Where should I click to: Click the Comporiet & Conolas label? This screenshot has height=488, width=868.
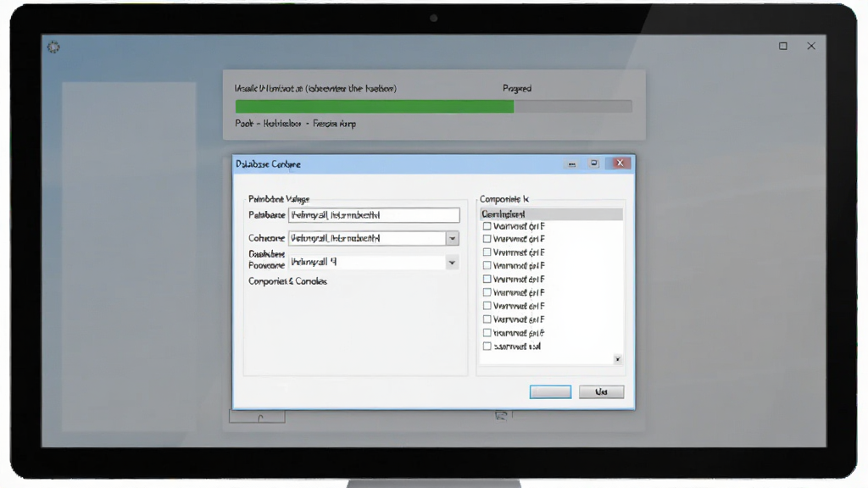(x=287, y=281)
